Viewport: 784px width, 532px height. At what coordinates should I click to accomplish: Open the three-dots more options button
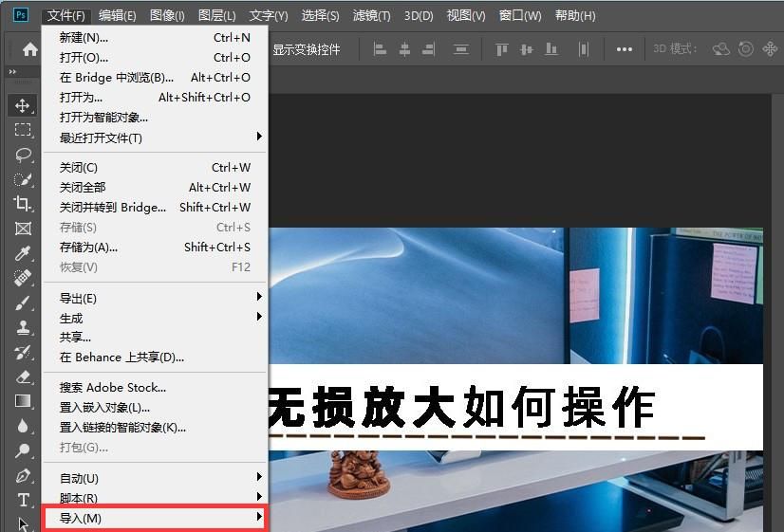click(x=624, y=49)
